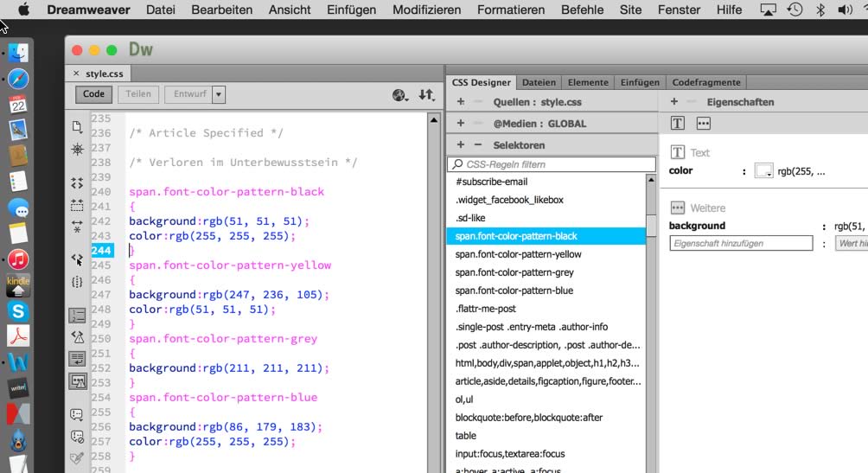Open Messages from the Dock

pyautogui.click(x=18, y=208)
